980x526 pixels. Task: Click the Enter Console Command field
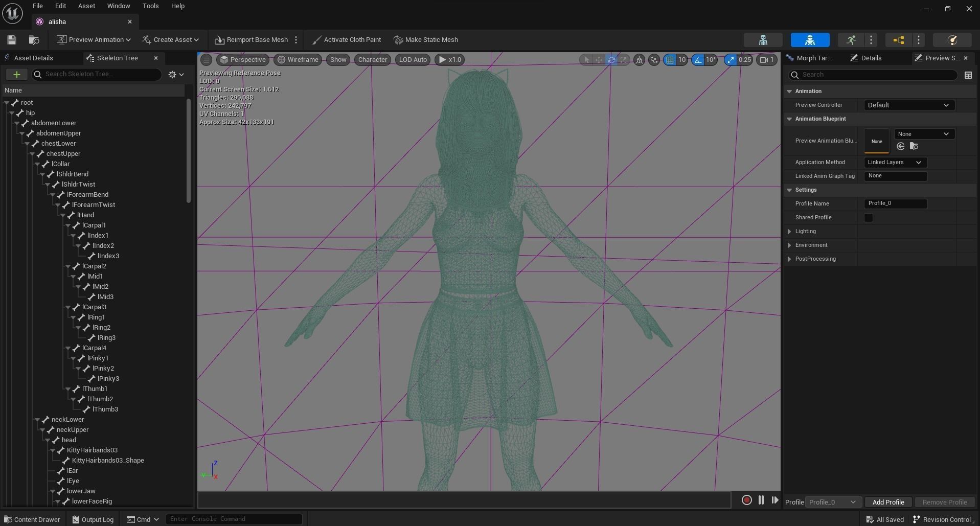[234, 519]
